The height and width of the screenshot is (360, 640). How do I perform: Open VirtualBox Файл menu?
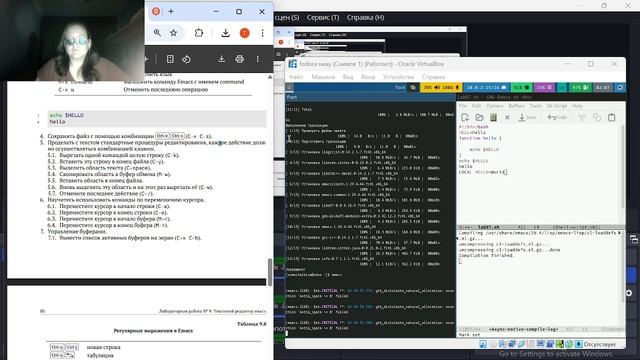point(296,77)
